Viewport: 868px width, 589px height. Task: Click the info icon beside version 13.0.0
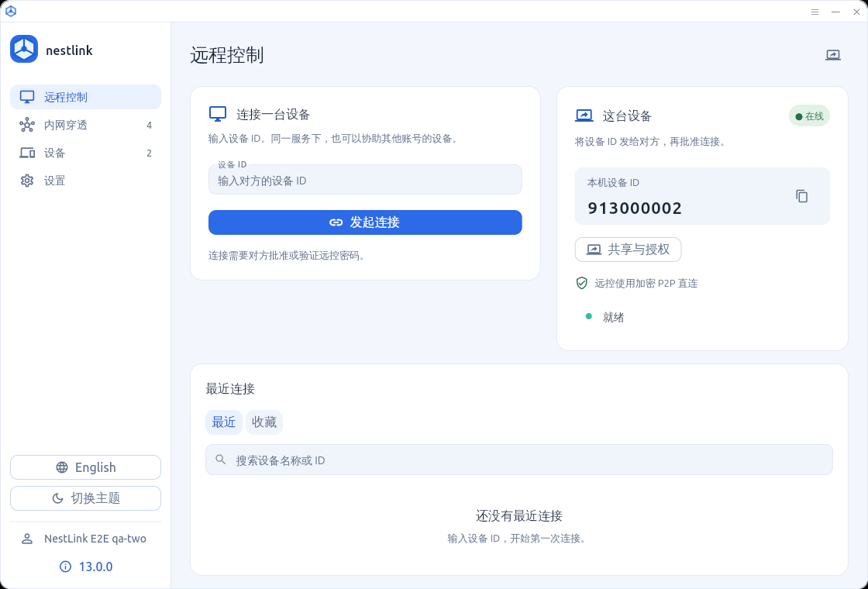pos(65,567)
